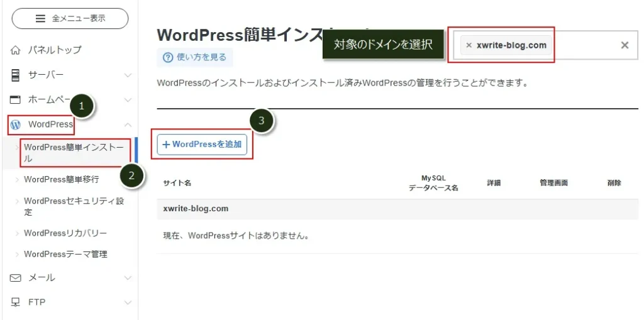Click the monitor icon beside FTP
Viewport: 644px width, 320px height.
click(x=15, y=303)
